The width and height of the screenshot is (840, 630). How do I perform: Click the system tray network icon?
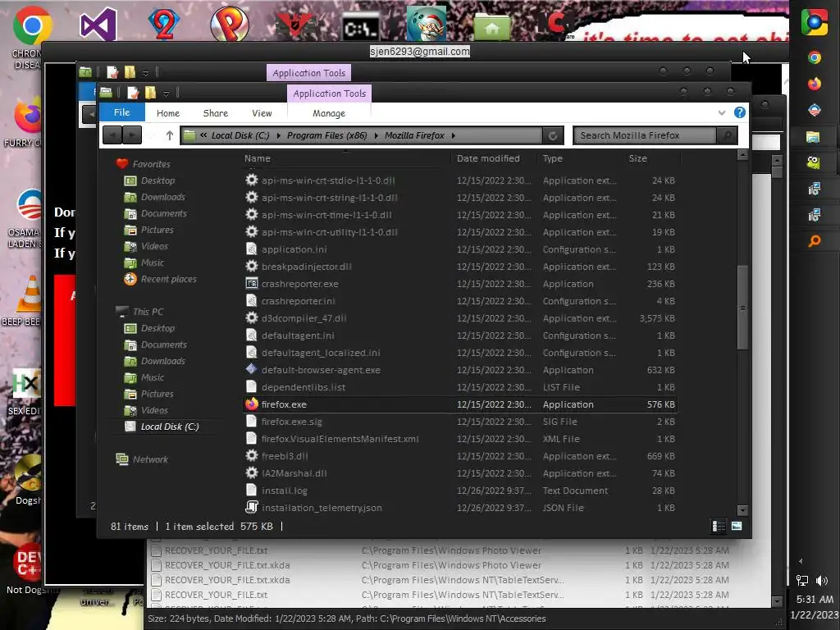tap(802, 580)
